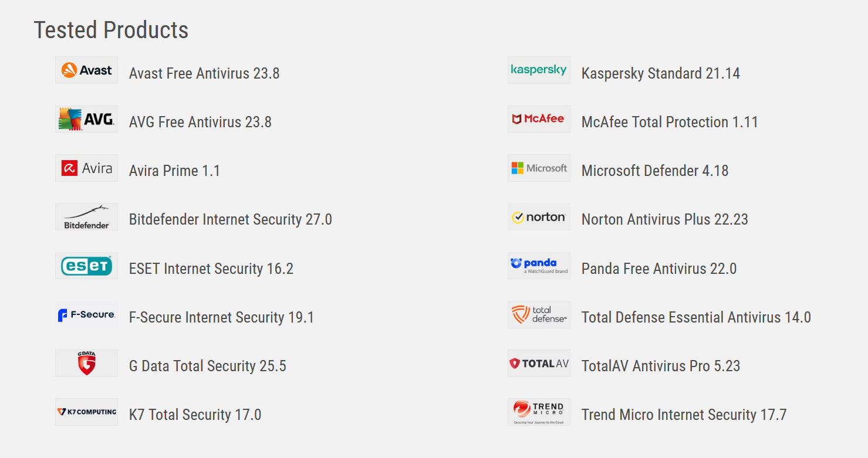
Task: Open Bitdefender Internet Security 27.0 link
Action: (x=230, y=219)
